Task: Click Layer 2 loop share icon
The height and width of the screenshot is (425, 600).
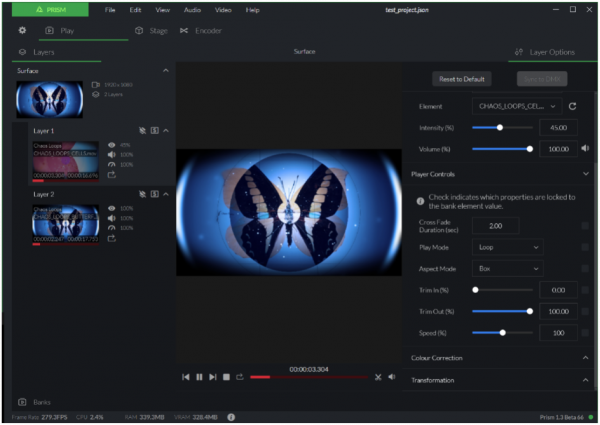Action: 111,238
